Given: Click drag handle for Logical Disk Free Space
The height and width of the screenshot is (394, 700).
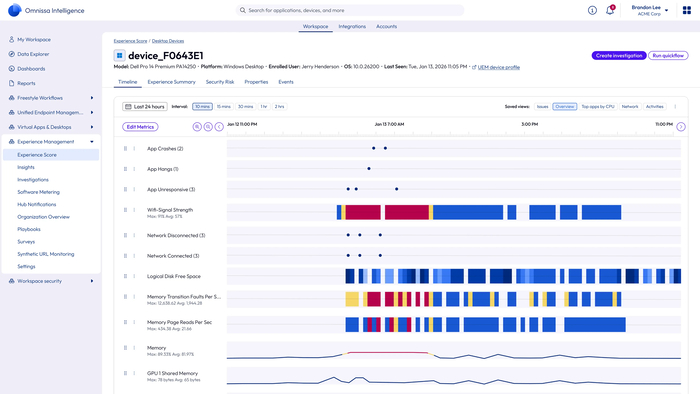Looking at the screenshot, I should click(125, 276).
